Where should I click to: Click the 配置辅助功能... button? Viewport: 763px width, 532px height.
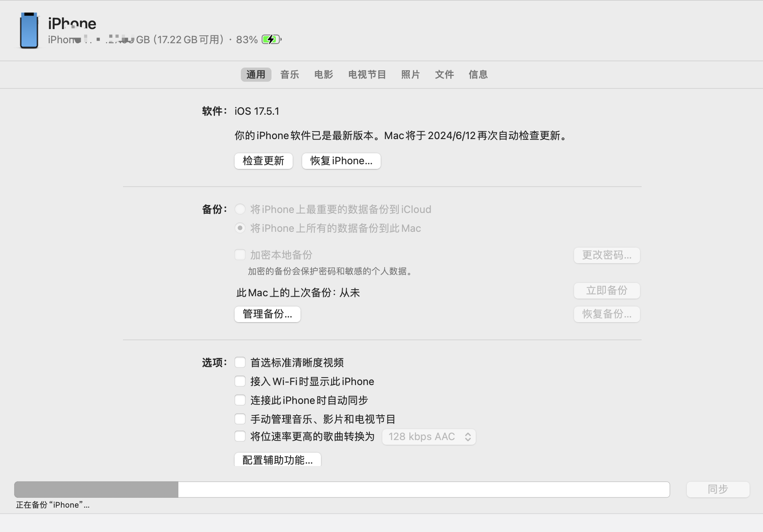click(277, 460)
